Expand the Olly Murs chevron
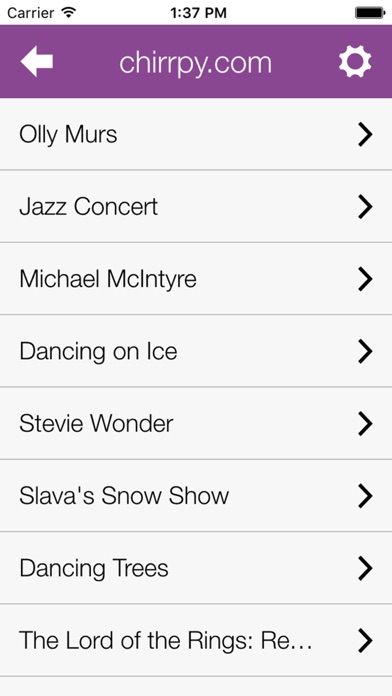Screen dimensions: 392x696 point(365,134)
